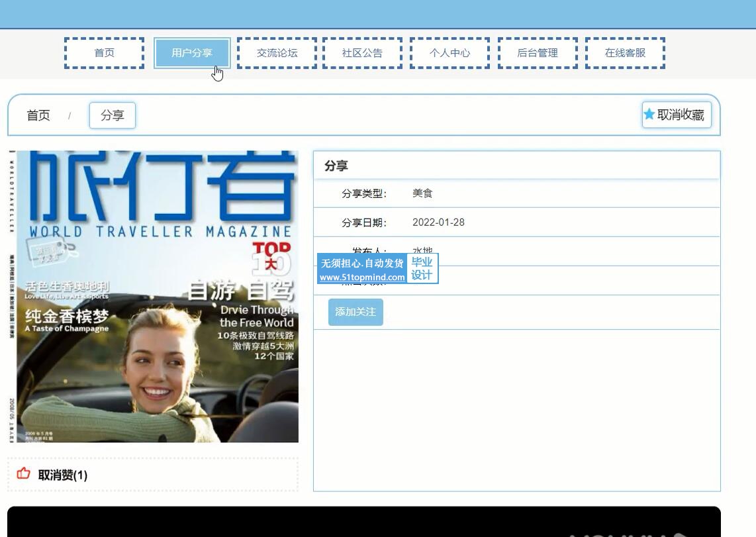Open the travel magazine cover image

[x=154, y=297]
